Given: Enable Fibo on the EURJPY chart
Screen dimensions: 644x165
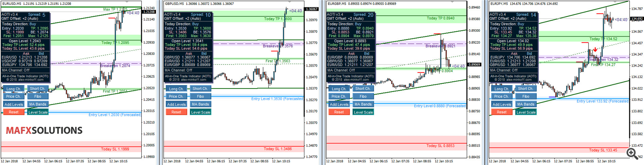Looking at the screenshot, I should point(526,97).
